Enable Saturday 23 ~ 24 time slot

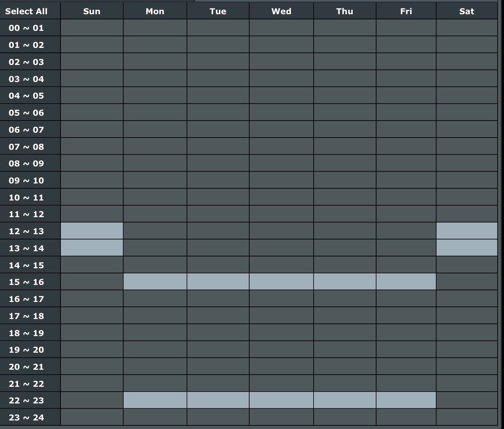click(x=467, y=417)
